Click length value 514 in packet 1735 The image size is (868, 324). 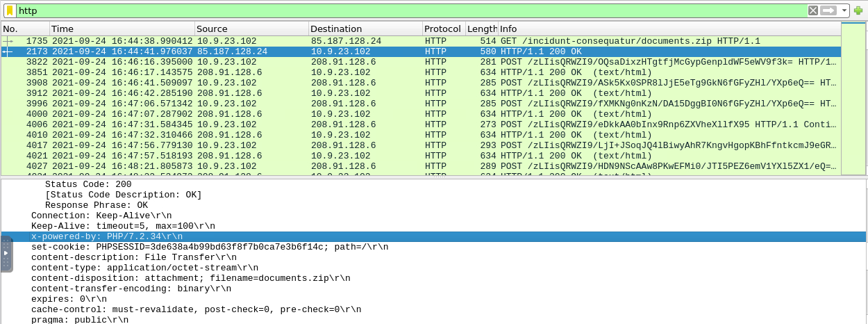click(488, 41)
